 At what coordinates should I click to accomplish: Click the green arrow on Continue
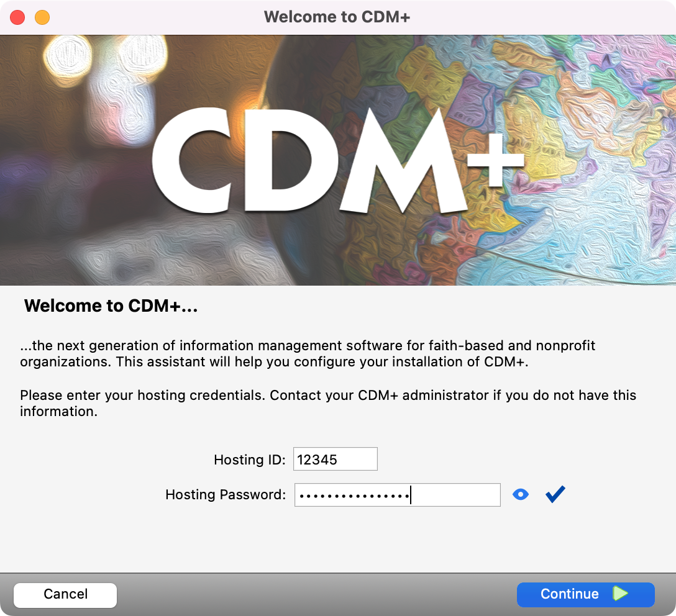click(620, 594)
